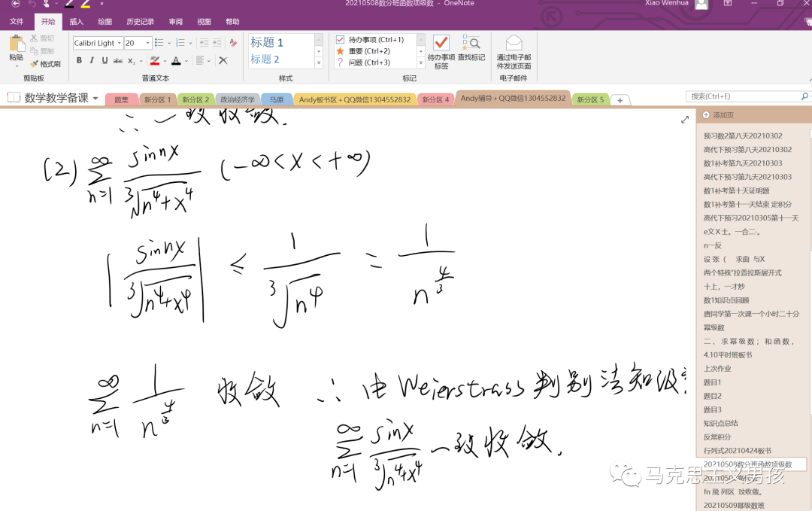This screenshot has height=511, width=812.
Task: Click the font color A swatch
Action: coord(176,61)
